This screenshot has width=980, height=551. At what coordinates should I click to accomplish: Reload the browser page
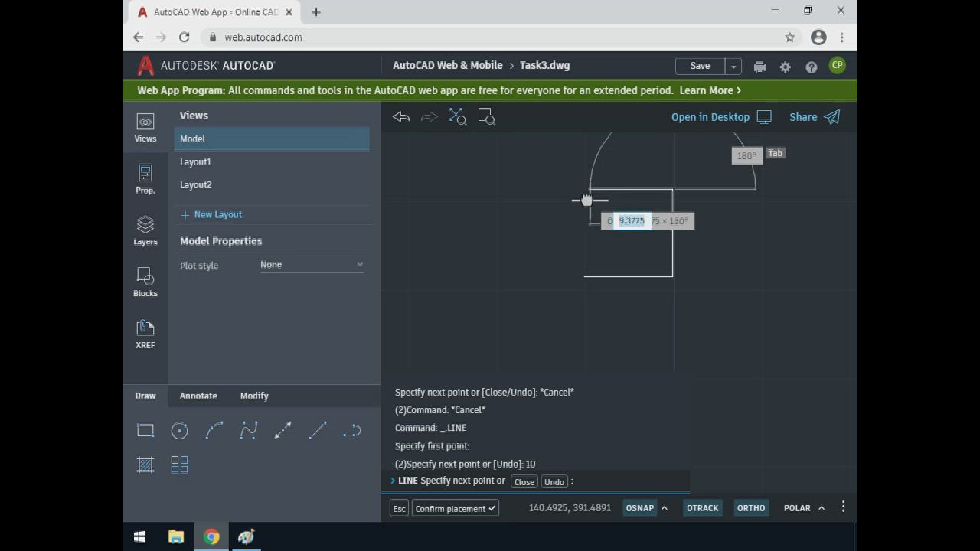pos(184,37)
